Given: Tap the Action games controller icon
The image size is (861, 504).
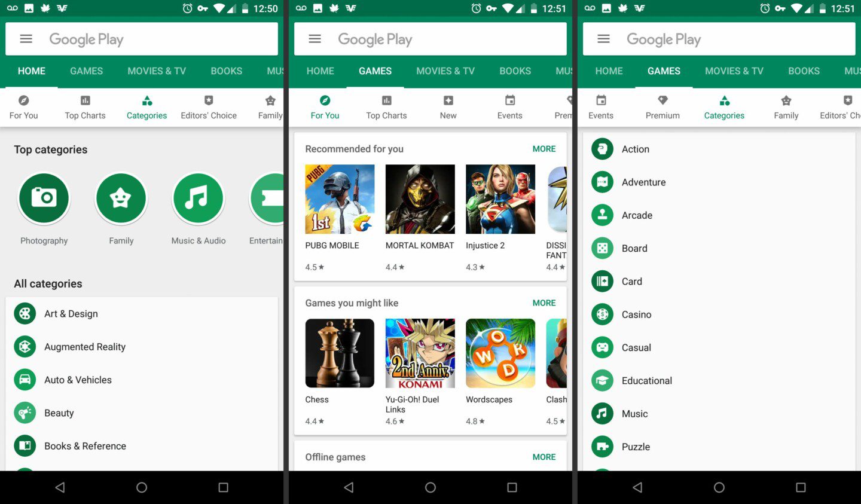Looking at the screenshot, I should [602, 149].
